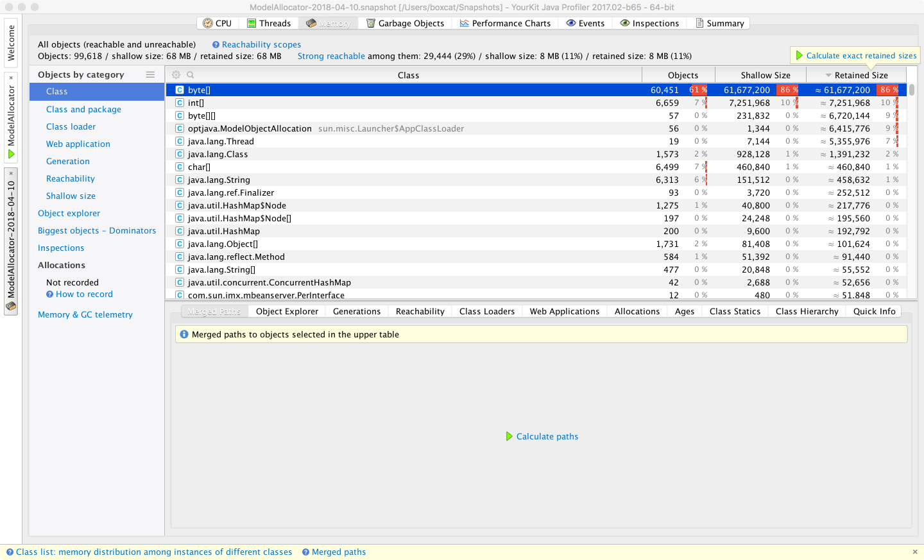Click the help icon next to How to record
924x560 pixels.
(49, 294)
